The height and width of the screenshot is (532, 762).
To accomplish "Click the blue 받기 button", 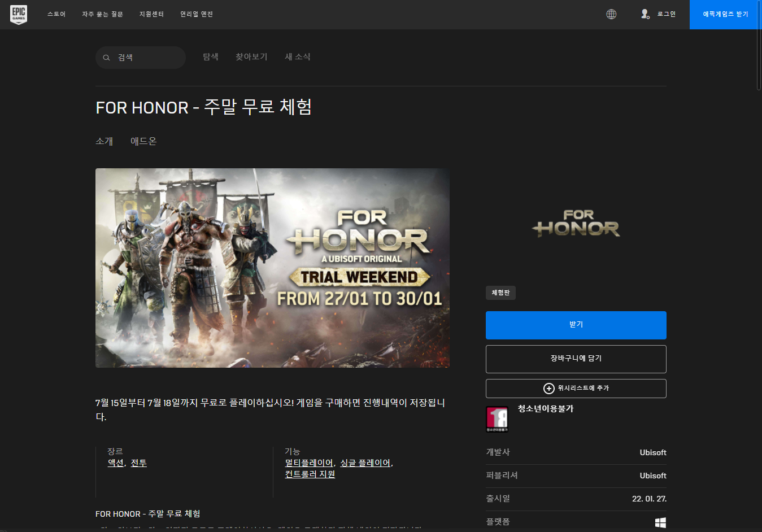I will [x=576, y=325].
